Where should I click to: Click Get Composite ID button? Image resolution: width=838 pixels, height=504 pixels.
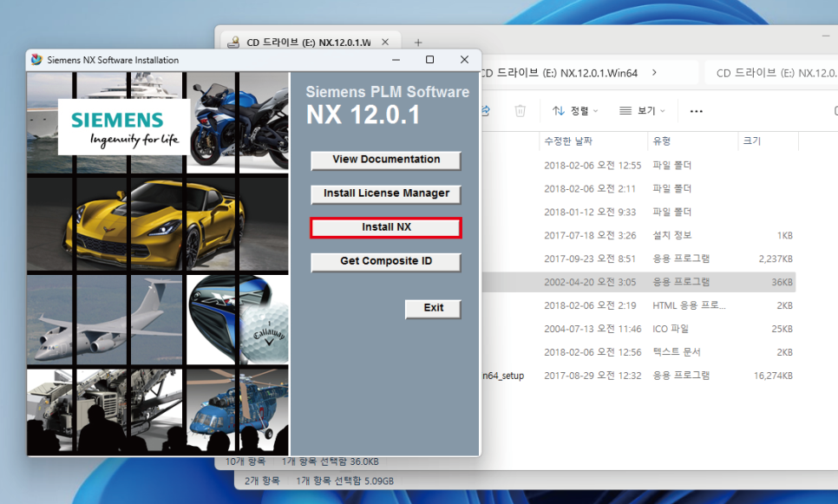tap(386, 261)
